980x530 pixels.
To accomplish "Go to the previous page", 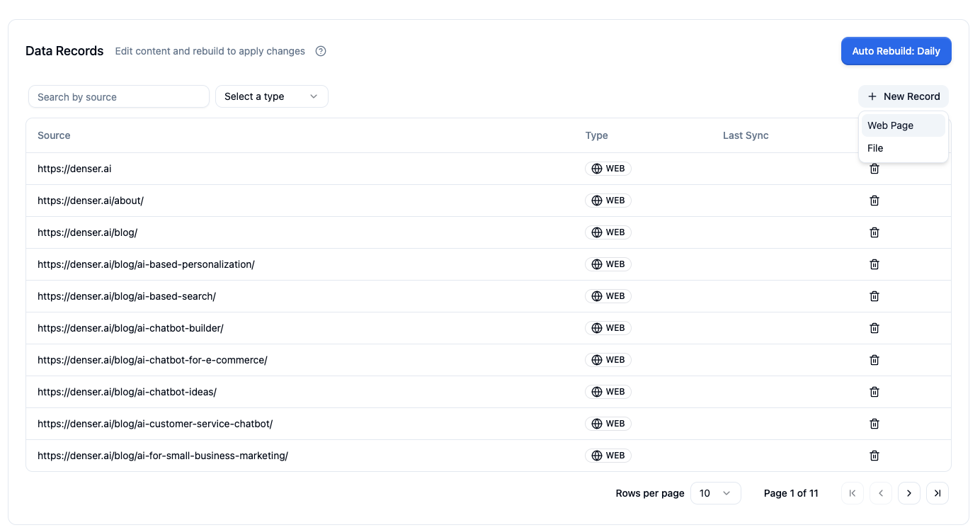I will pos(881,493).
